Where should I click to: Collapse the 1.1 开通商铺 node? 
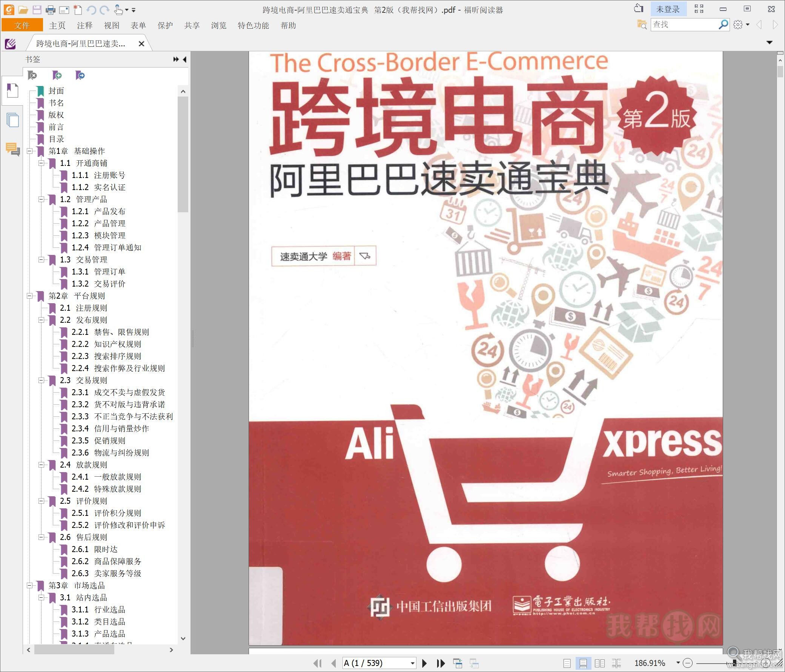[x=41, y=163]
